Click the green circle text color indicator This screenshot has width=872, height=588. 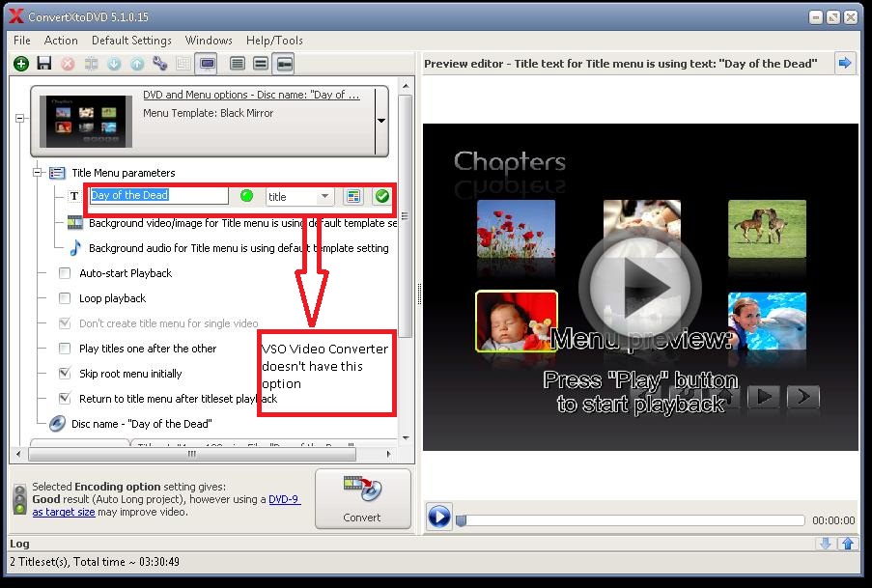click(x=246, y=196)
